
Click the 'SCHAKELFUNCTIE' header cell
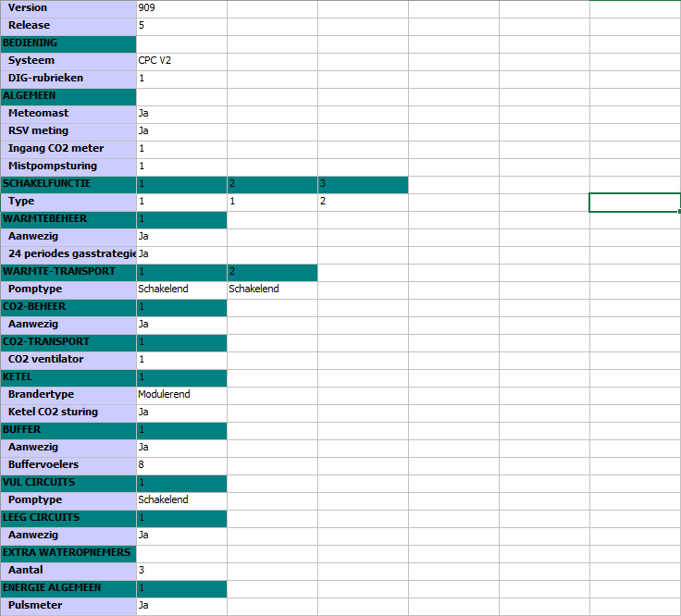pos(68,183)
